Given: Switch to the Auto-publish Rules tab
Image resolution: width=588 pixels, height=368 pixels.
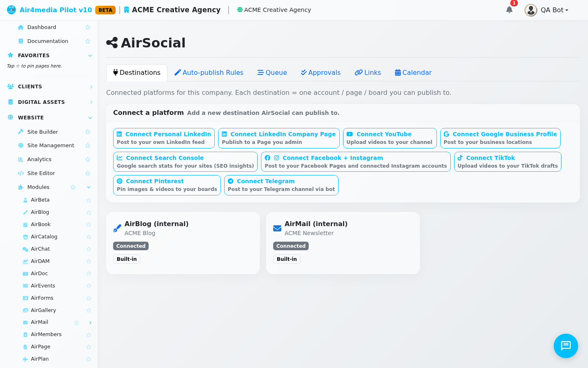Looking at the screenshot, I should coord(209,73).
